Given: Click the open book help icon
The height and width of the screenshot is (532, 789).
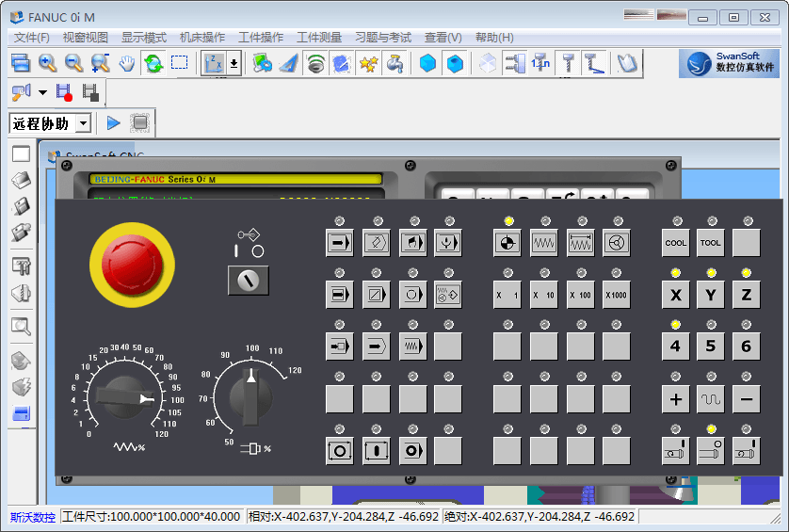Looking at the screenshot, I should click(x=627, y=63).
